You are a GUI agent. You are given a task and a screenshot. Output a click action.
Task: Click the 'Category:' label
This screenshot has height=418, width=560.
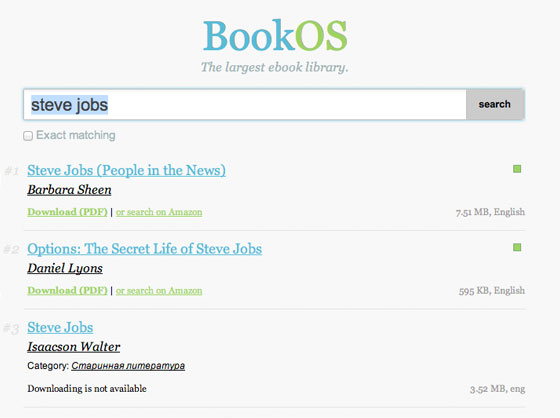(x=48, y=366)
